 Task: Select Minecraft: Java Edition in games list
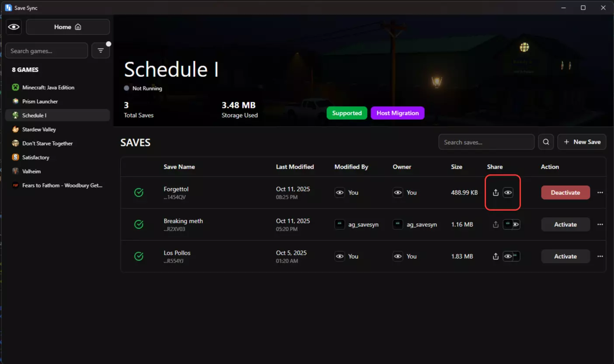click(57, 87)
